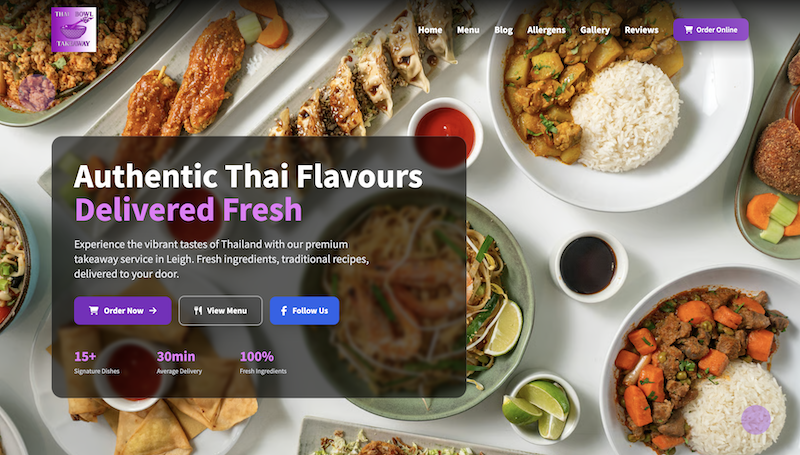The width and height of the screenshot is (800, 455).
Task: Select the 15+ Signature Dishes stat
Action: click(x=96, y=362)
